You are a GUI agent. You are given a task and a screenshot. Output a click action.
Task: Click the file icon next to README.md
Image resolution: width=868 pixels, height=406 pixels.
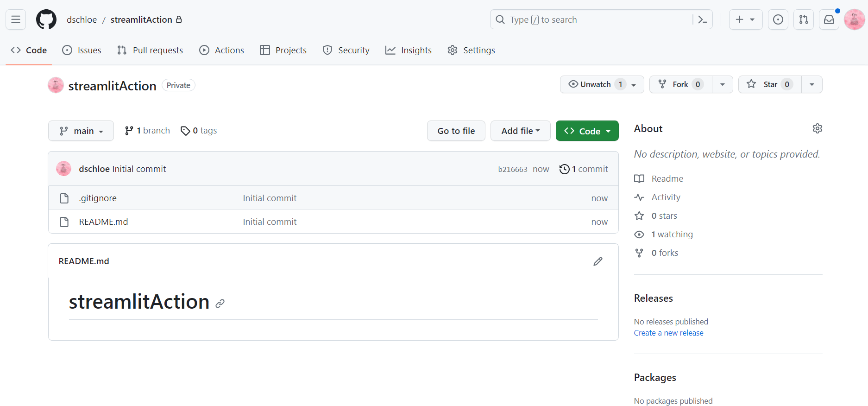[x=64, y=222]
